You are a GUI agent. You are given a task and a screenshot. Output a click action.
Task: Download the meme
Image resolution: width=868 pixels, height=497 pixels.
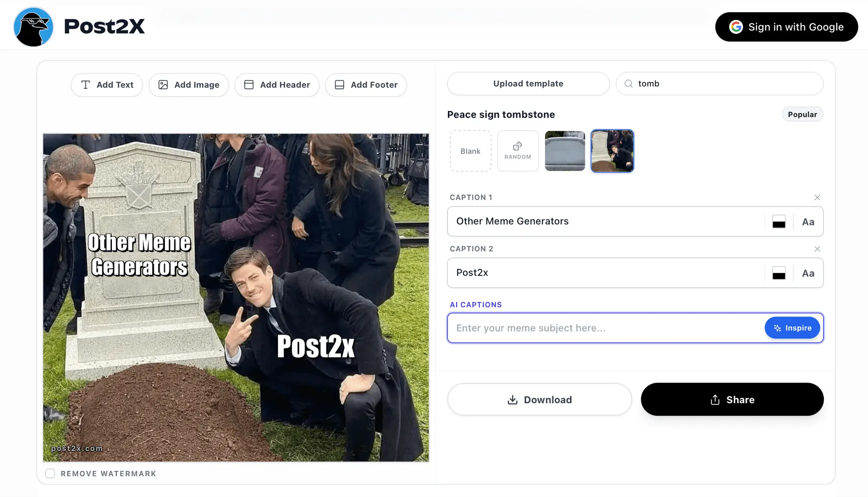pyautogui.click(x=539, y=400)
